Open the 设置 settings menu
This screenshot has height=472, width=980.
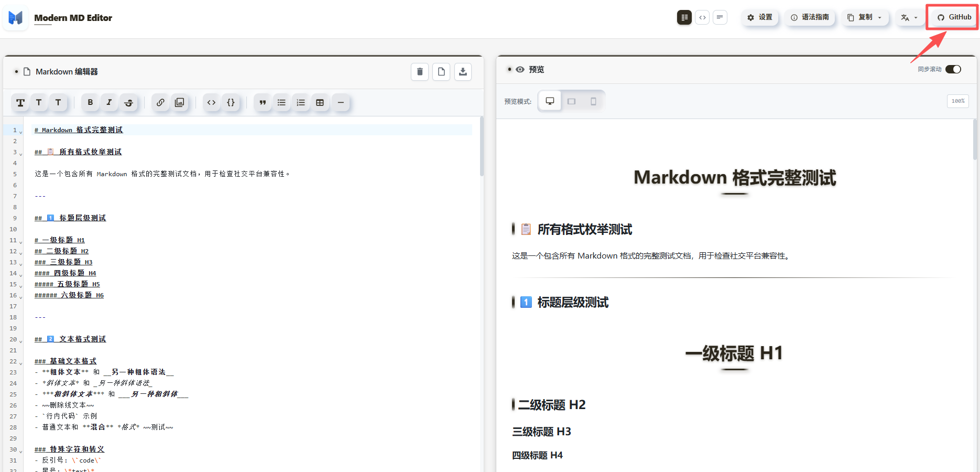tap(760, 17)
